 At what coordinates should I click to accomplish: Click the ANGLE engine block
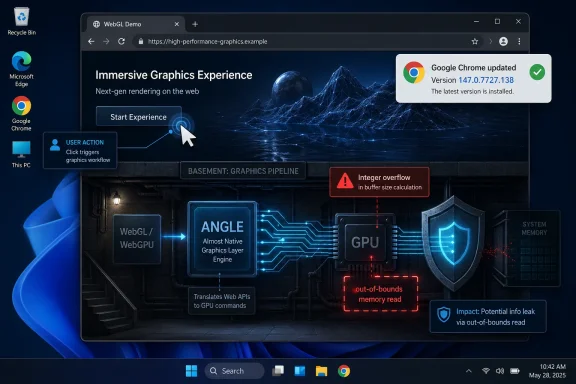click(x=222, y=239)
